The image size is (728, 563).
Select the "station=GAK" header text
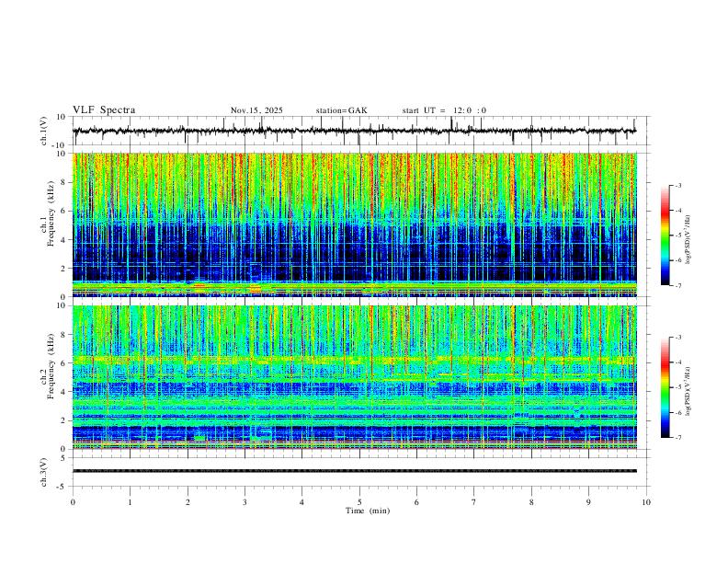pyautogui.click(x=341, y=110)
